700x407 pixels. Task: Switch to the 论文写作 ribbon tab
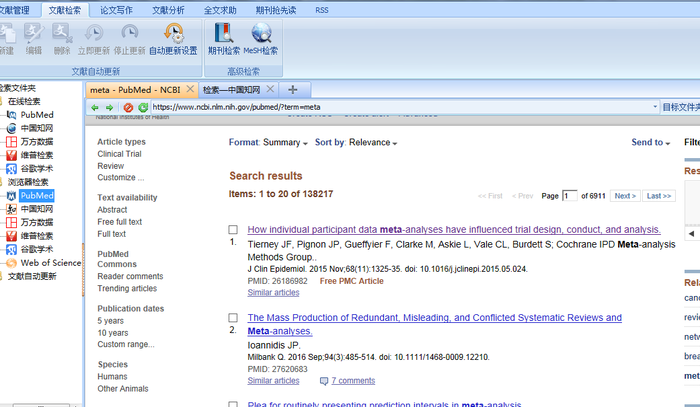116,9
